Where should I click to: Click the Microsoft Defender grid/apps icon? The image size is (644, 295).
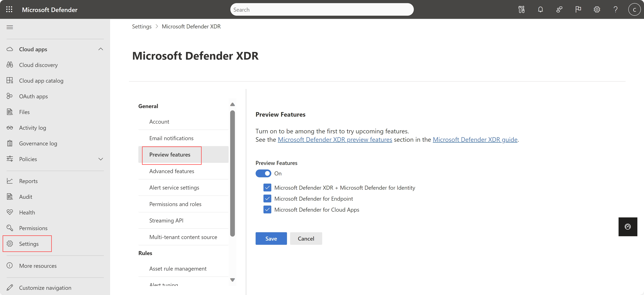[9, 9]
